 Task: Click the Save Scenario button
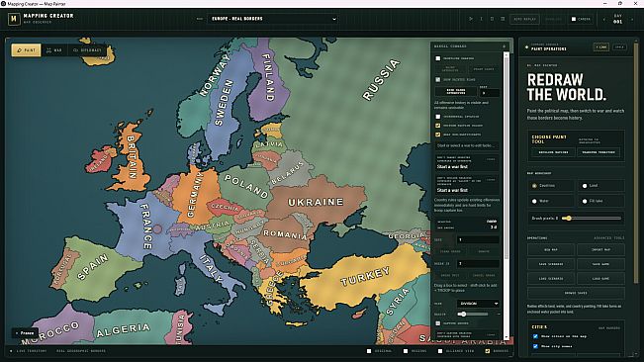pos(551,264)
